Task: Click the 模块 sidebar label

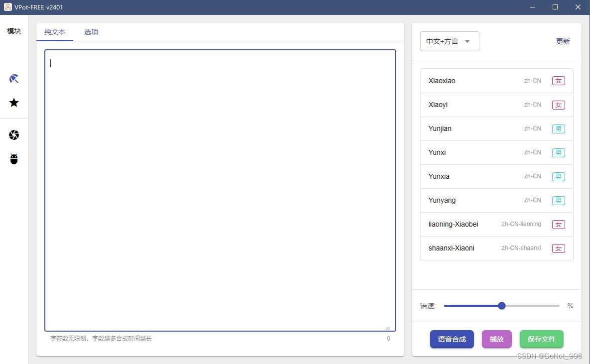Action: [14, 31]
